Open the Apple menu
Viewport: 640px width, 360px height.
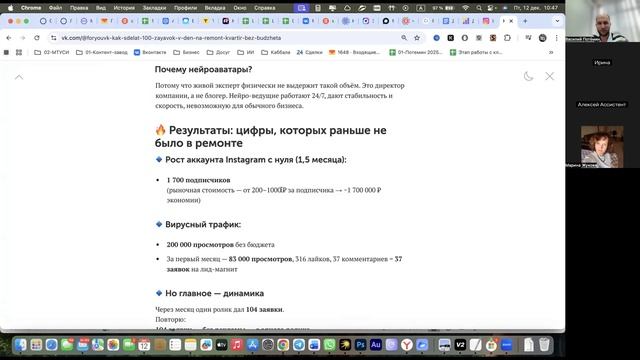pos(11,8)
